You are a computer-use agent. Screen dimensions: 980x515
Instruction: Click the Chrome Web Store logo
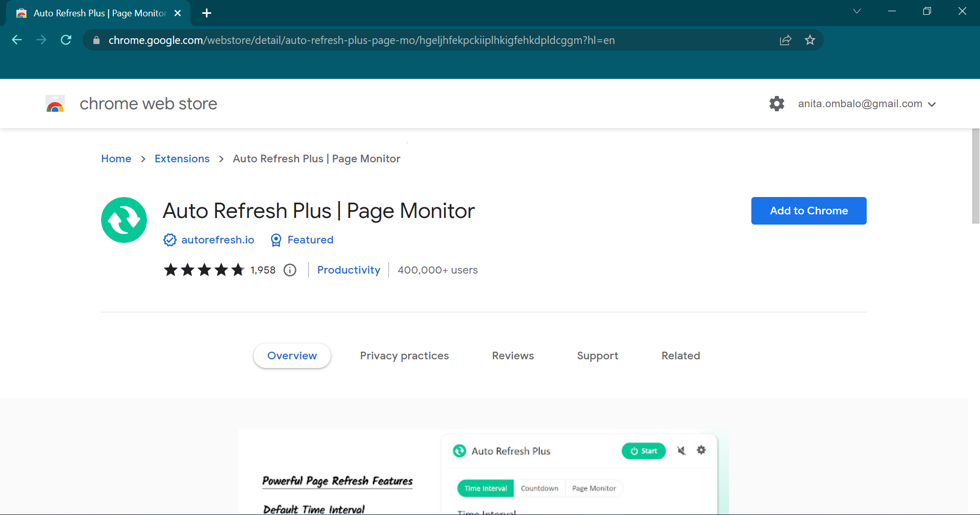click(x=55, y=104)
